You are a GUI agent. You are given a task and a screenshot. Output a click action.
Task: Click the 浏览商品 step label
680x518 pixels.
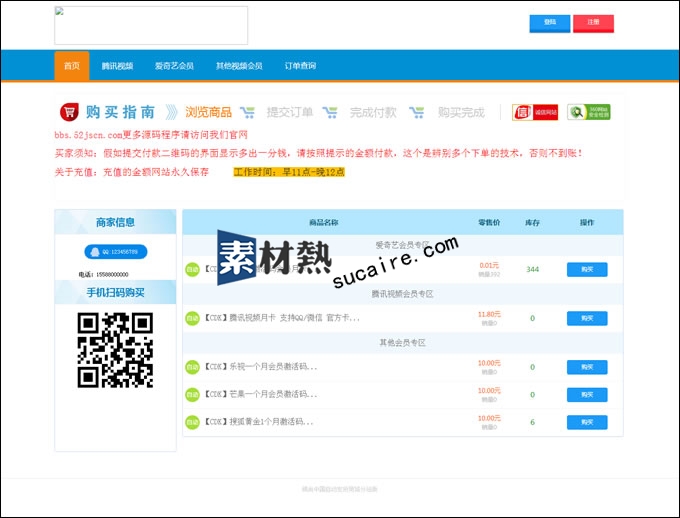coord(209,112)
